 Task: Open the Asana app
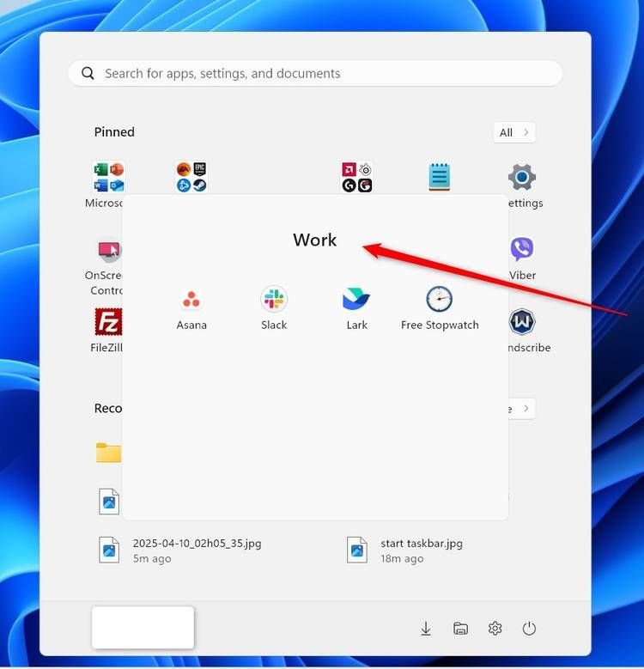pos(191,307)
